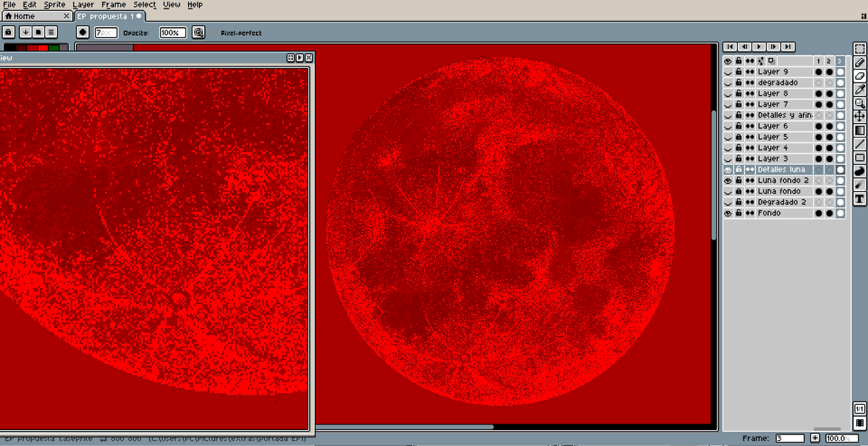Open the Select menu
The height and width of the screenshot is (446, 868).
tap(145, 4)
